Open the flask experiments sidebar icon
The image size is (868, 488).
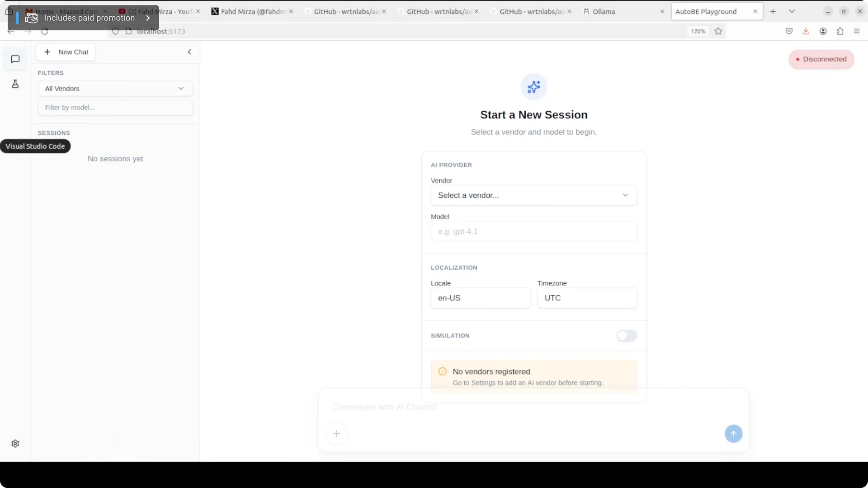tap(15, 84)
